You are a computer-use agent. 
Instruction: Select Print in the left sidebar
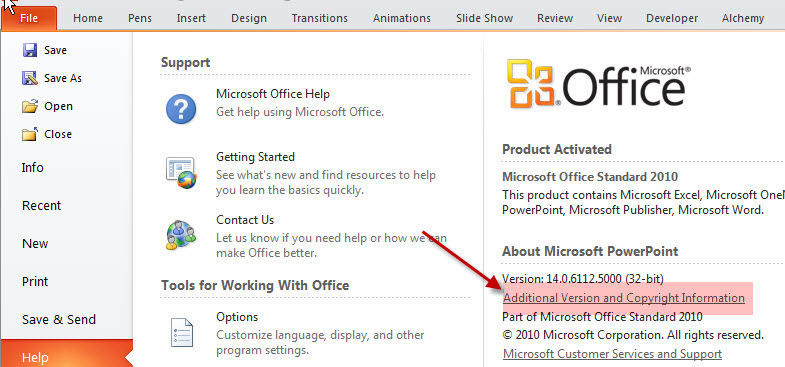click(x=35, y=281)
